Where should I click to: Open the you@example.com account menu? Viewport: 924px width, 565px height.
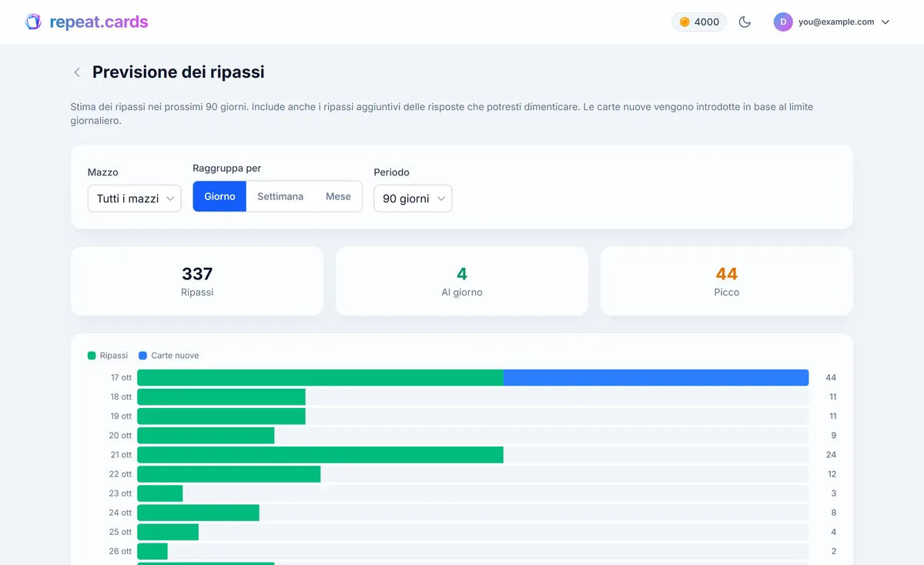point(832,22)
